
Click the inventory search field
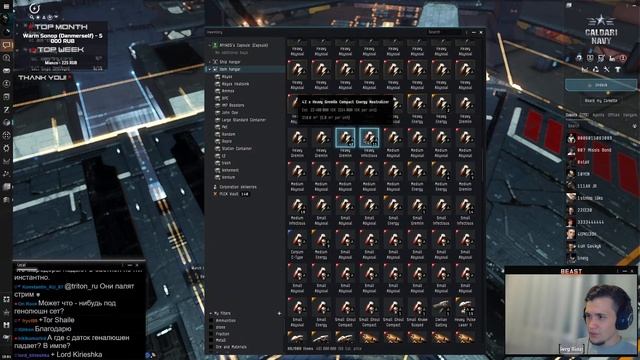coord(444,32)
